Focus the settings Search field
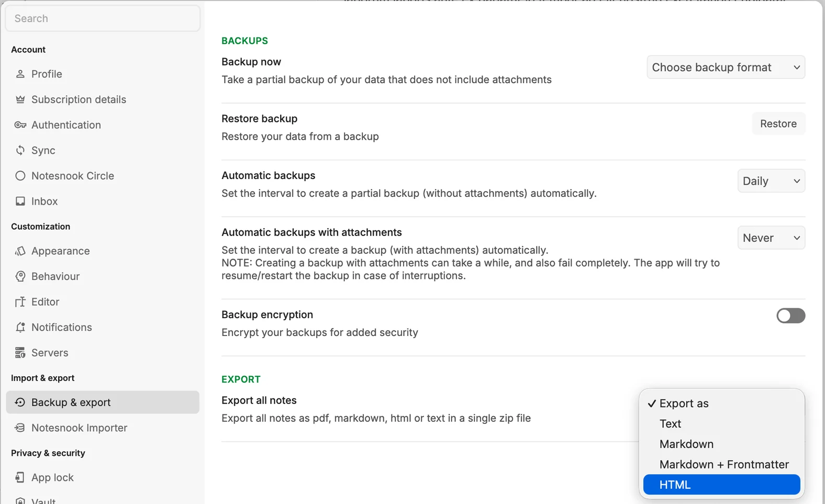The width and height of the screenshot is (825, 504). click(103, 18)
